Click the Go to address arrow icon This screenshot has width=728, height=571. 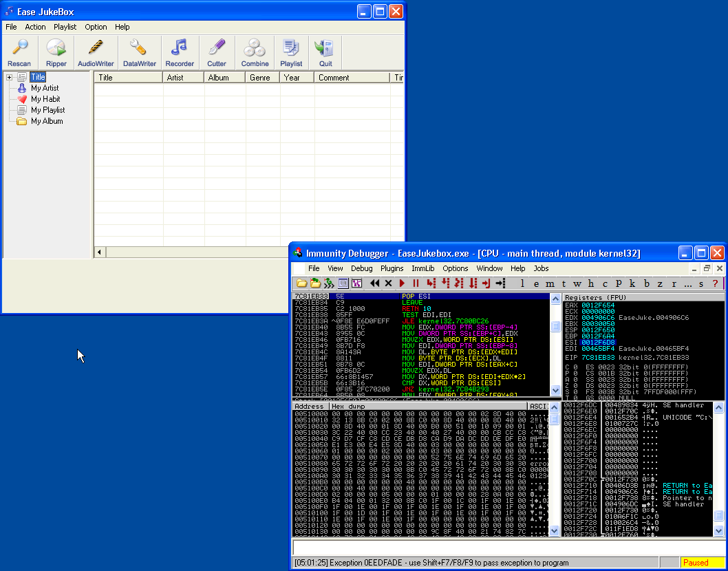pos(500,283)
